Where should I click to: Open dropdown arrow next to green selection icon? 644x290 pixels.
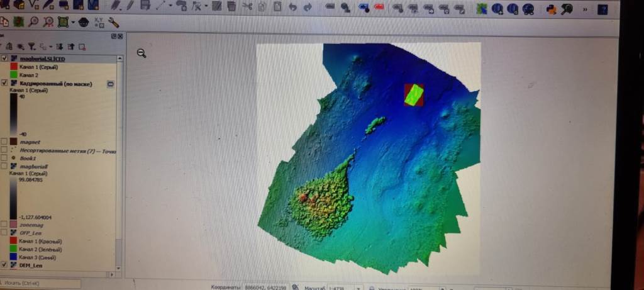73,22
